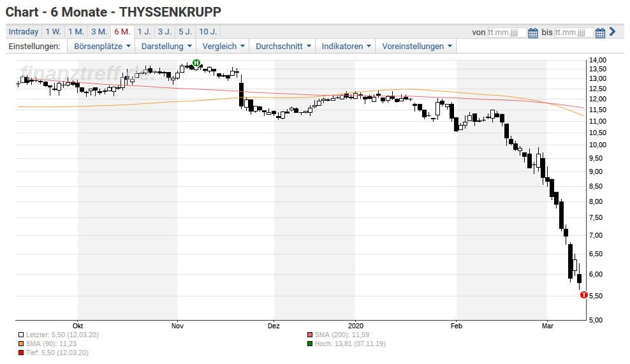630x364 pixels.
Task: Click legend text 'Letzter: 5,50 (12.03.20)'
Action: [x=62, y=335]
